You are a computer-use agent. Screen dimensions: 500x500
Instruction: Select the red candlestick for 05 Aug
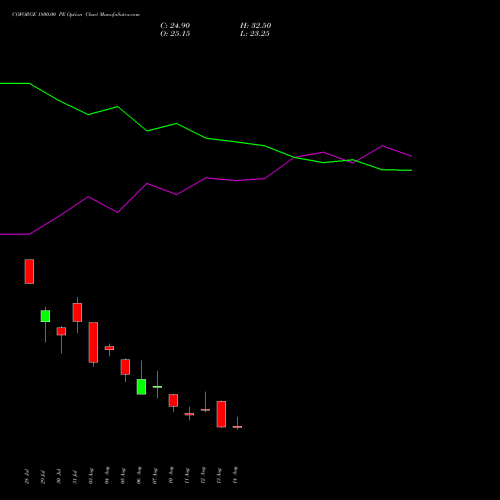coord(125,367)
